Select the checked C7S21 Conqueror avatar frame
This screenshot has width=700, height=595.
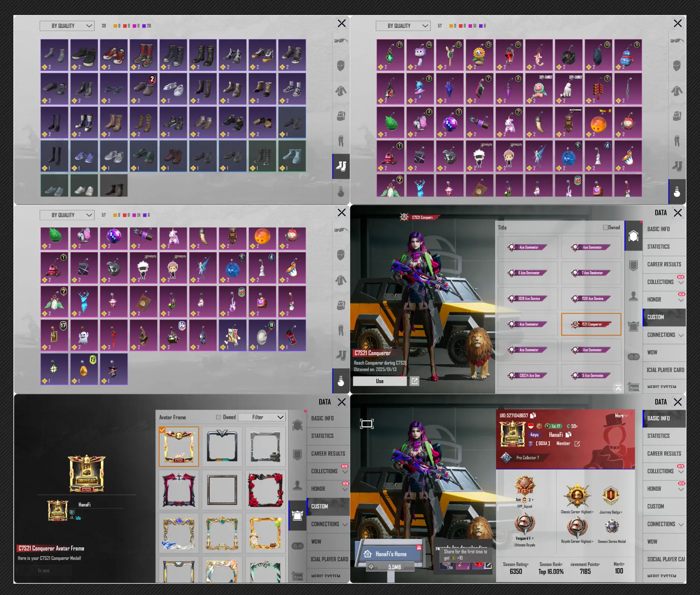179,447
